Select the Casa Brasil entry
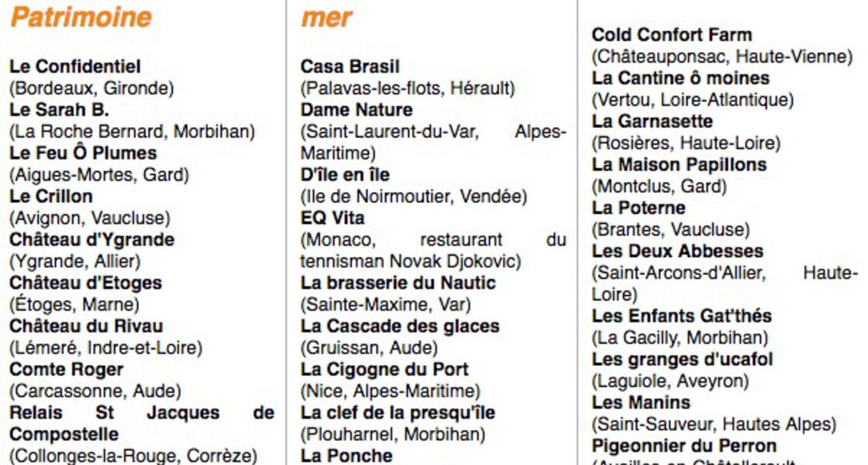Screen dimensions: 868x465 click(x=350, y=67)
